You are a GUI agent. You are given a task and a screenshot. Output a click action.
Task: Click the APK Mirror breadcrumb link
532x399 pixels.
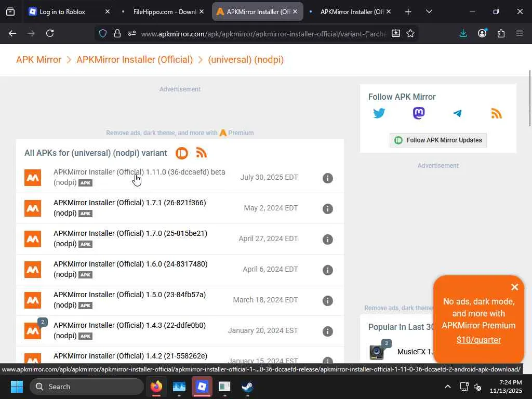click(x=38, y=60)
